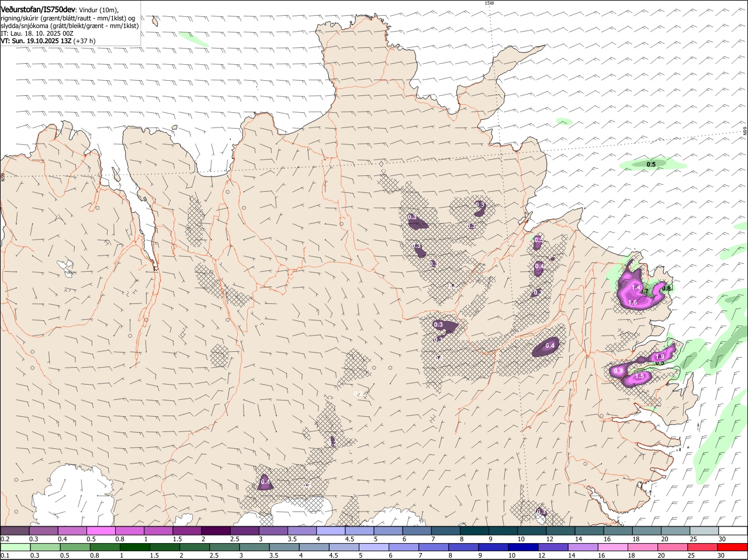Click the 1.9 snowfall value on the map

pos(660,357)
